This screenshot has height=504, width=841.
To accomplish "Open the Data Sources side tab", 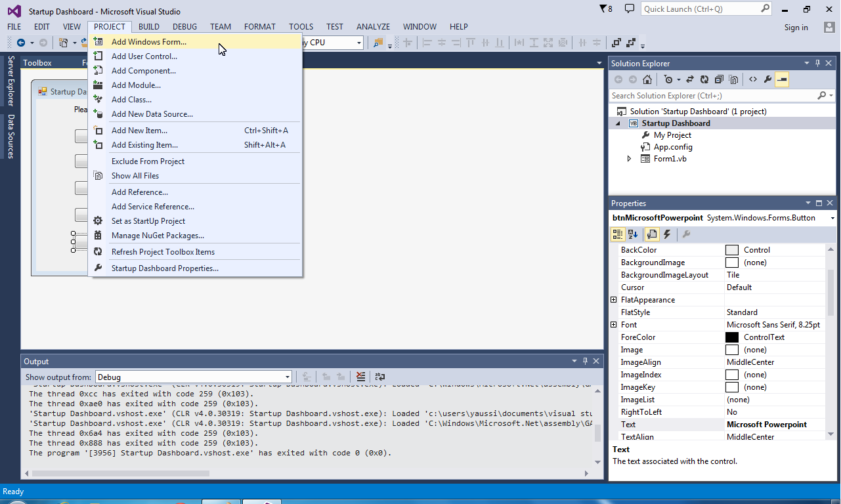I will [11, 136].
